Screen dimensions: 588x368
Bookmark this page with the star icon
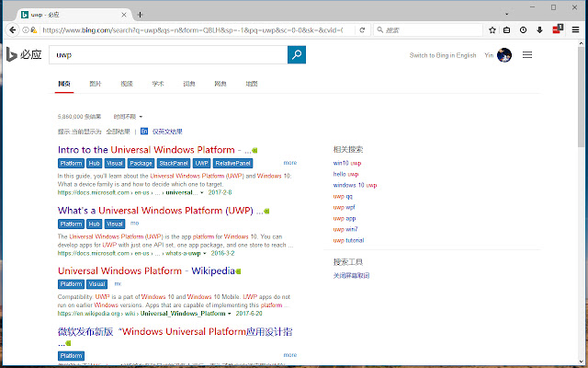coord(492,30)
